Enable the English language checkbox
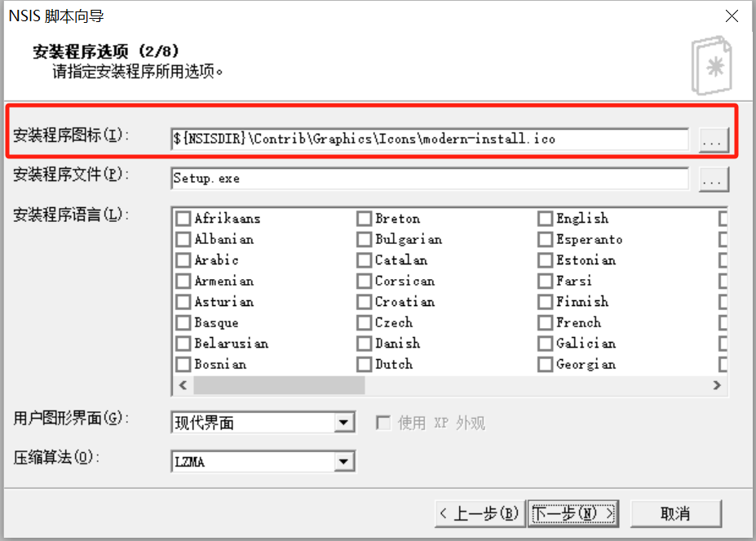The image size is (756, 541). coord(544,218)
